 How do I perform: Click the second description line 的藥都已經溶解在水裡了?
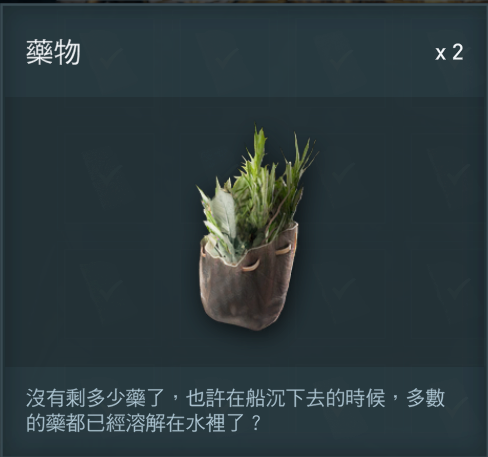(x=135, y=423)
